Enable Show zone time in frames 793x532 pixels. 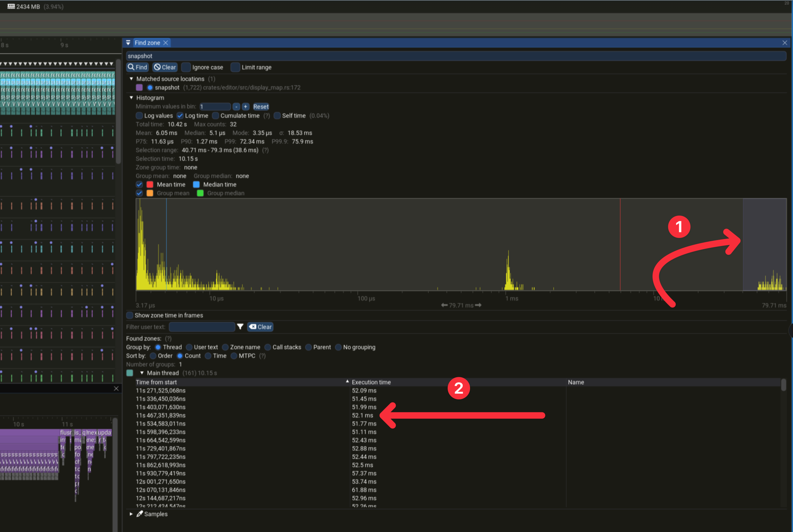(130, 315)
